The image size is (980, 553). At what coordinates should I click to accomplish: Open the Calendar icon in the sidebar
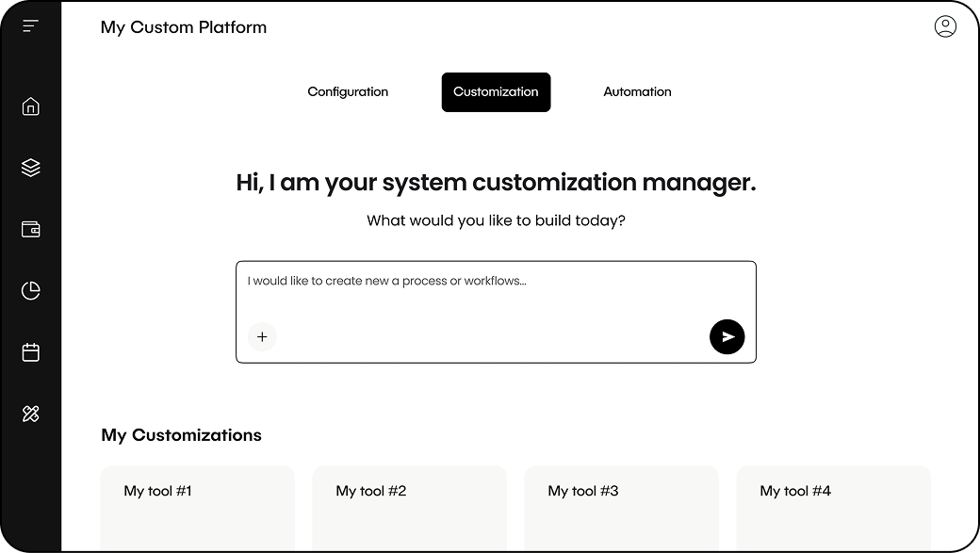30,351
